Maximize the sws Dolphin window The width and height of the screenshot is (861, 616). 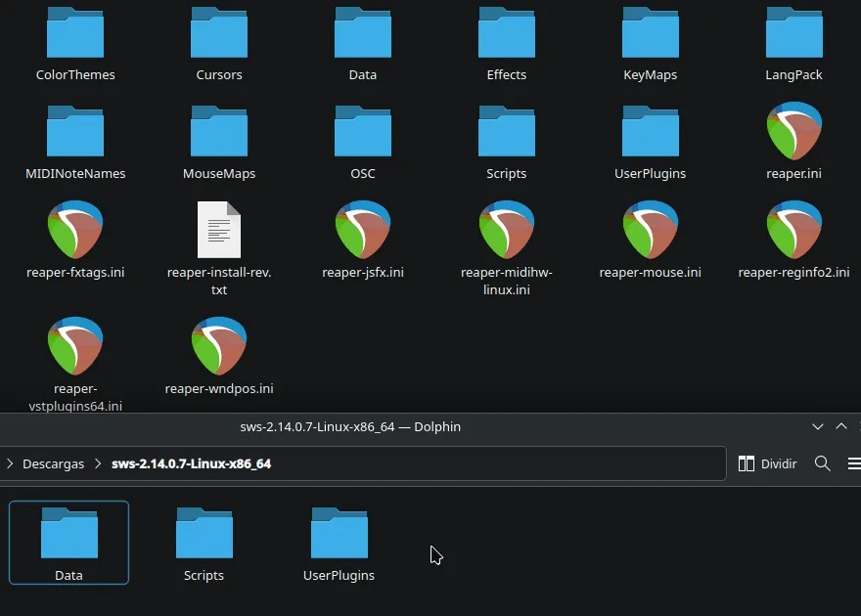841,426
